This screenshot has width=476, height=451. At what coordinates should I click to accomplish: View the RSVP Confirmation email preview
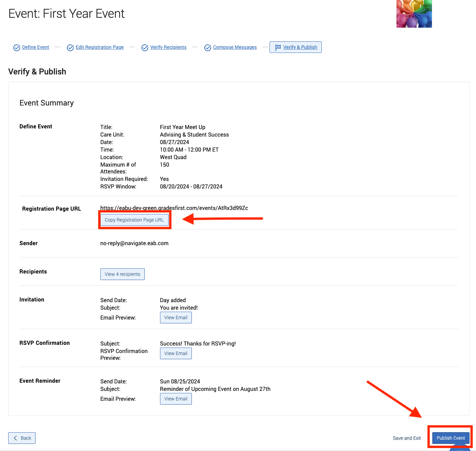click(x=176, y=353)
